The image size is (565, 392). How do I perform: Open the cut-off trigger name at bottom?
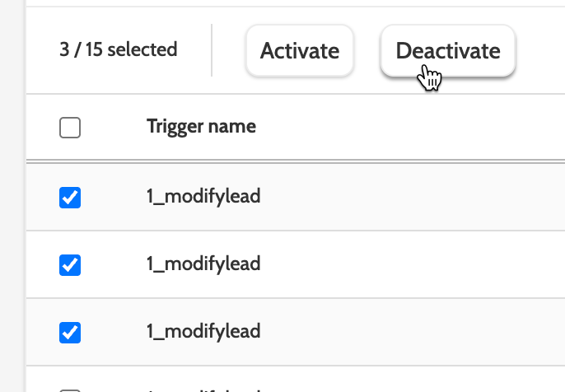(203, 389)
